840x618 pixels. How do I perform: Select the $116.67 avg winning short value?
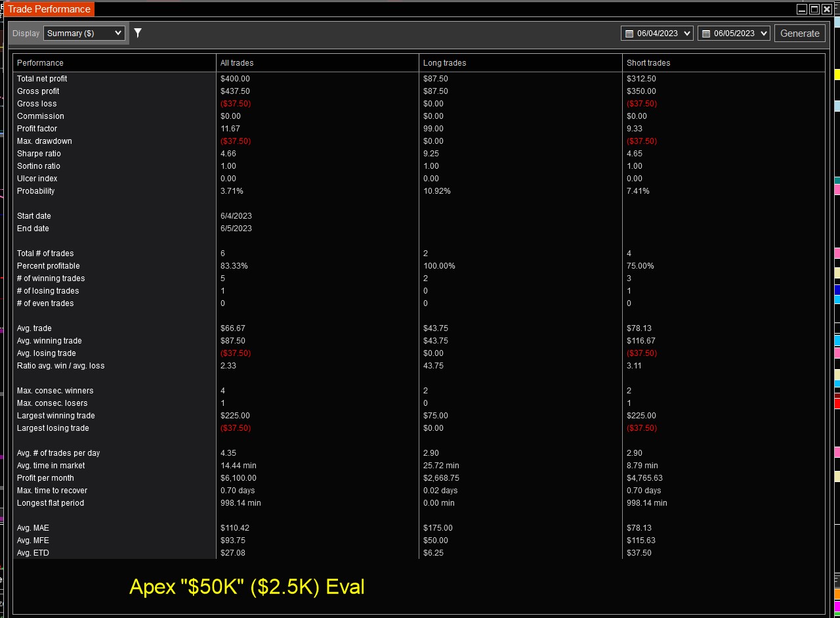pos(641,341)
